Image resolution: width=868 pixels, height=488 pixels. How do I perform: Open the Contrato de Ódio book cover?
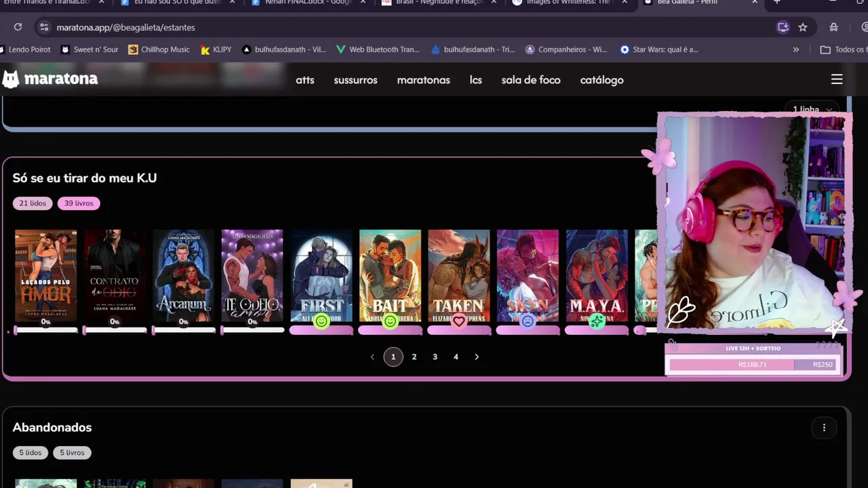tap(115, 275)
